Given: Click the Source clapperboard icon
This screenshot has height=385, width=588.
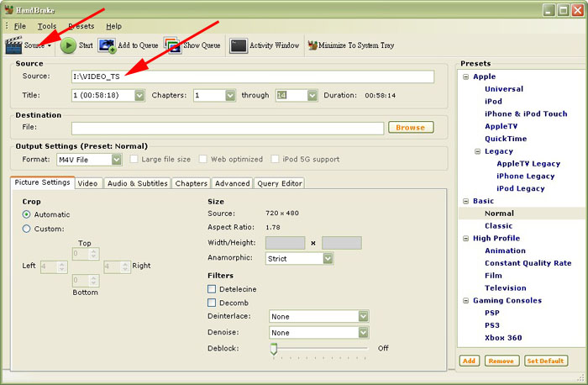Looking at the screenshot, I should pos(14,45).
